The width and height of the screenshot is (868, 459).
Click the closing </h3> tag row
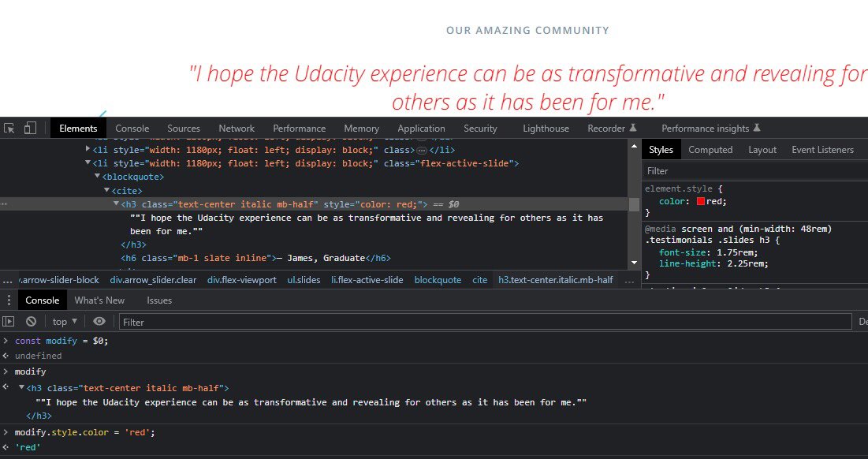click(133, 244)
